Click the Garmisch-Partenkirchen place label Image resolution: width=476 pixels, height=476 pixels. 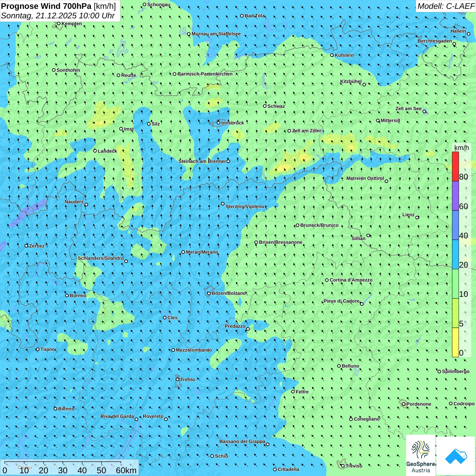205,74
